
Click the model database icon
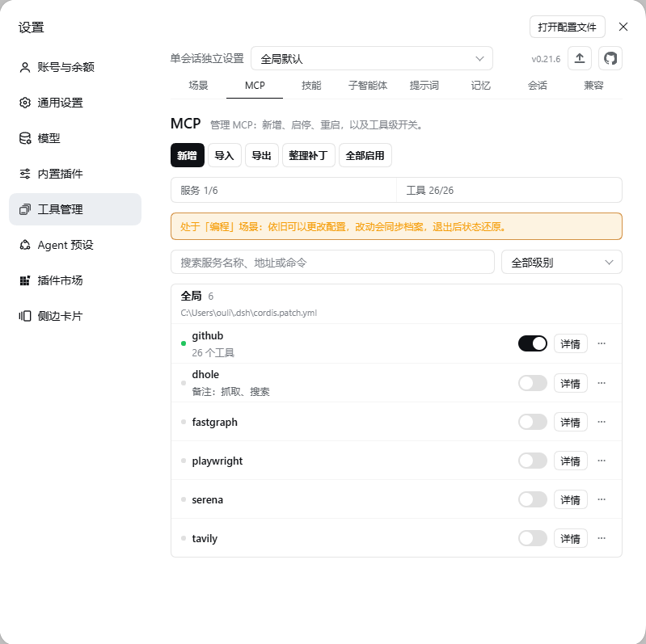[x=25, y=138]
